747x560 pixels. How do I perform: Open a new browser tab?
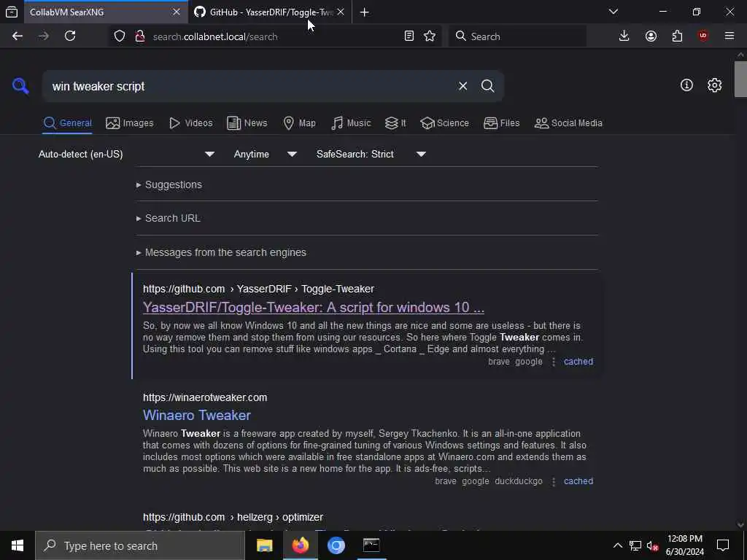(x=365, y=12)
